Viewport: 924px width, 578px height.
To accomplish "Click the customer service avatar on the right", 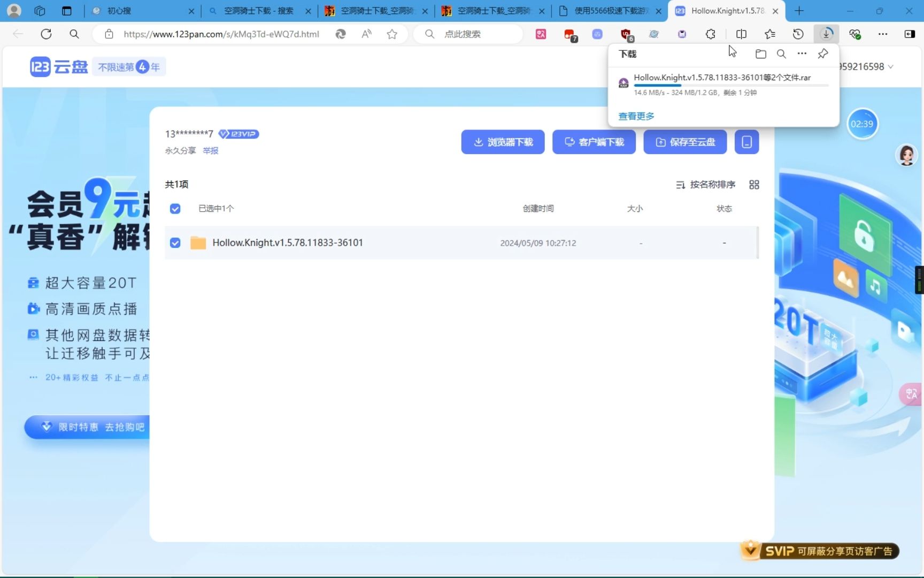I will tap(906, 155).
